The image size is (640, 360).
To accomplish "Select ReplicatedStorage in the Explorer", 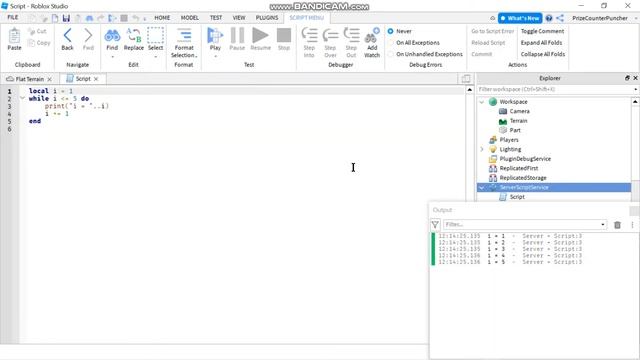I will (x=523, y=178).
